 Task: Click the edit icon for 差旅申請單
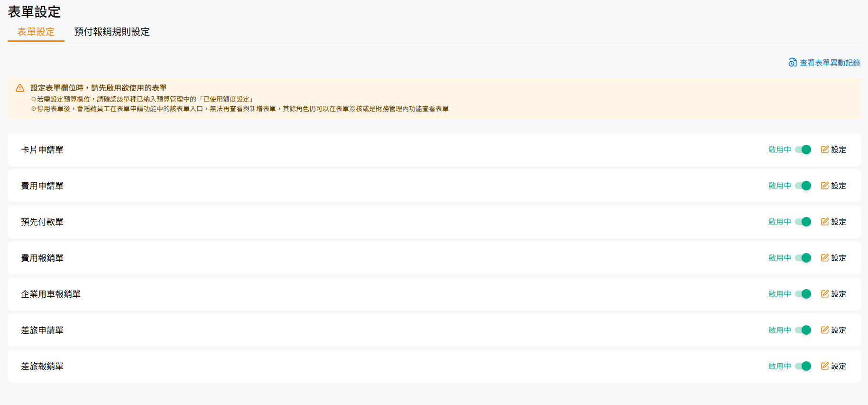(825, 330)
